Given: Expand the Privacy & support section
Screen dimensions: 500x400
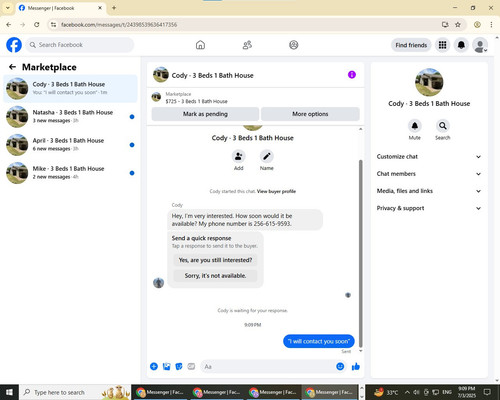Looking at the screenshot, I should [429, 208].
